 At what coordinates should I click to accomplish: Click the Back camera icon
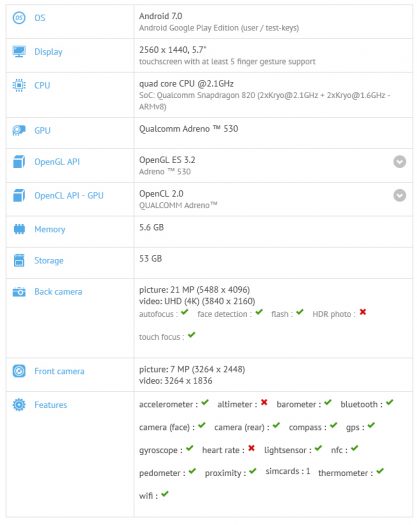coord(19,292)
